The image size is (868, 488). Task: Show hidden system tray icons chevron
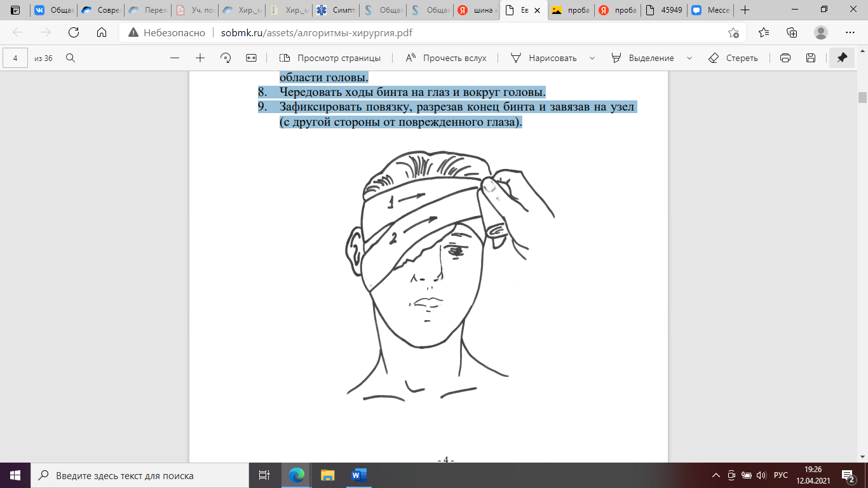716,475
